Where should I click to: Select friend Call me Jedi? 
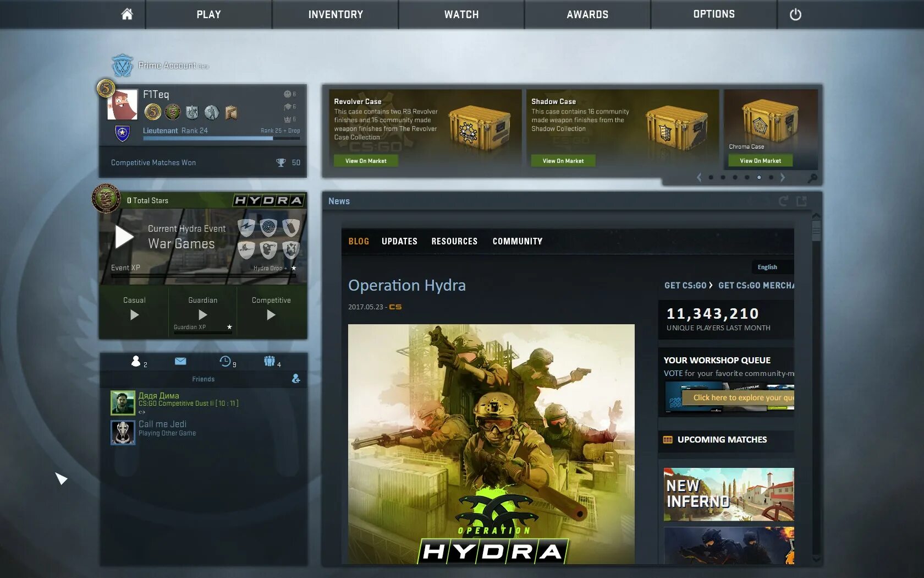coord(203,432)
